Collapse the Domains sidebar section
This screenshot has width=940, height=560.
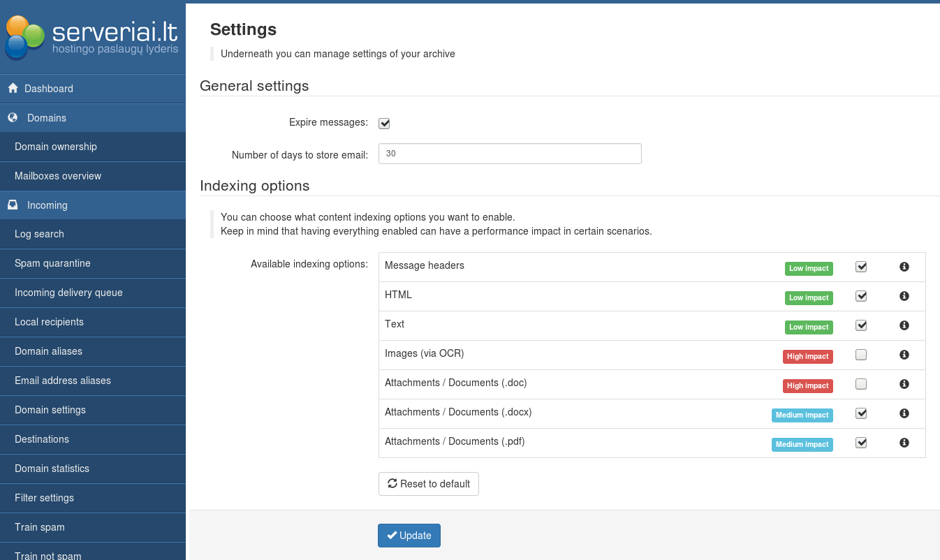tap(46, 118)
